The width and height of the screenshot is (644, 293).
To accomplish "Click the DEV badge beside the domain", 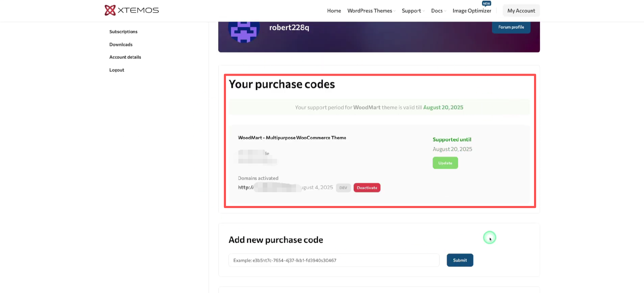I will (x=343, y=188).
